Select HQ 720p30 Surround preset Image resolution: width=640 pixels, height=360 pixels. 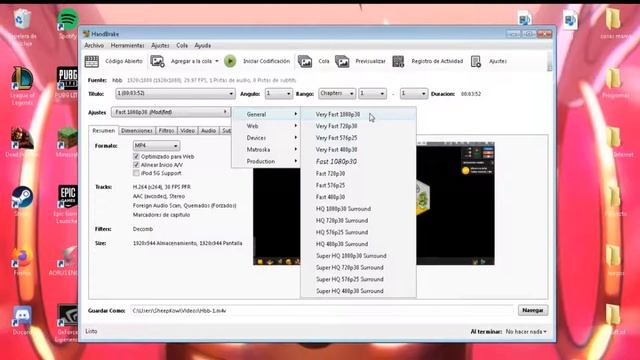click(358, 220)
